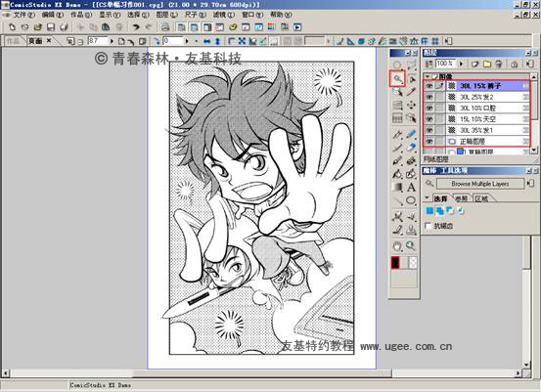Click the fit-to-window arrows icon
The height and width of the screenshot is (392, 541).
tap(242, 41)
